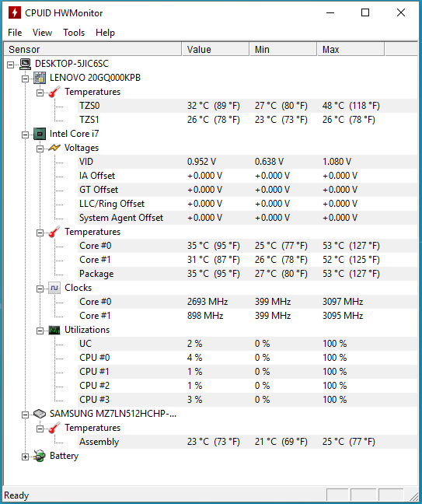
Task: Open the Tools menu
Action: [74, 33]
